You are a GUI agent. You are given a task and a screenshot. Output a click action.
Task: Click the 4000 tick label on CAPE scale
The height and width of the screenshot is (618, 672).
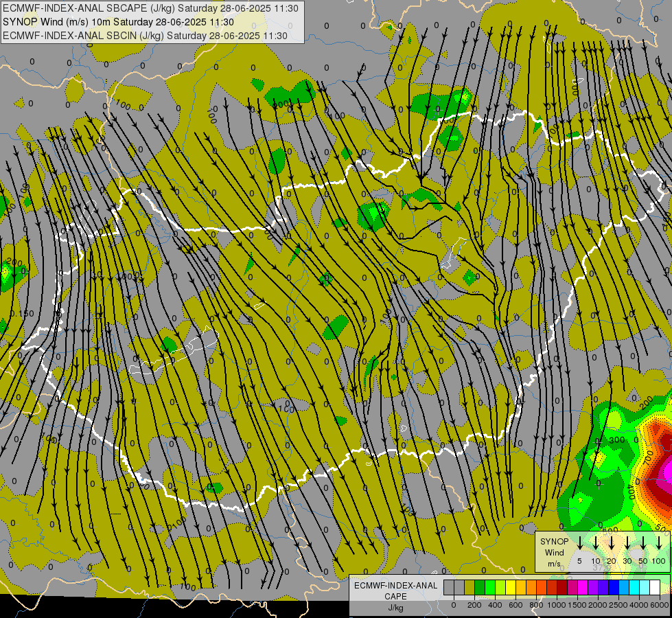(x=639, y=605)
